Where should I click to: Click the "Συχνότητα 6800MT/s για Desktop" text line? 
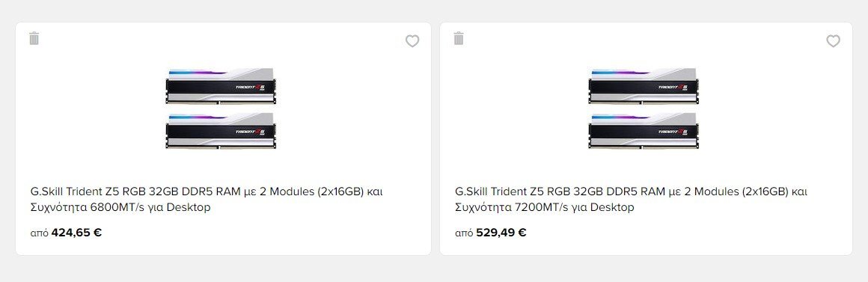pos(120,208)
